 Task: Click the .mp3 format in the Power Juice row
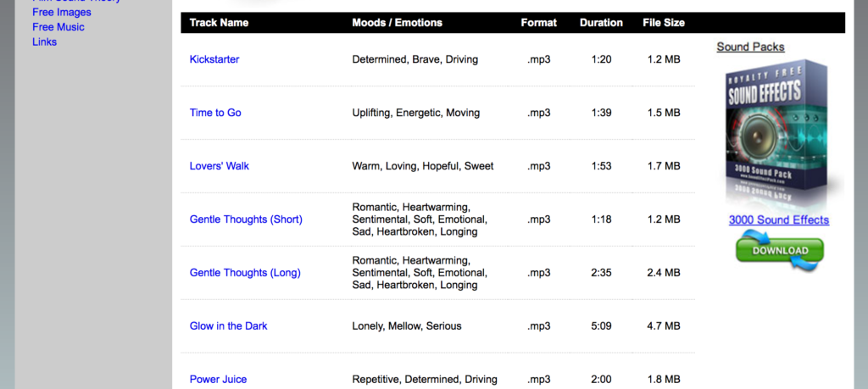(538, 379)
